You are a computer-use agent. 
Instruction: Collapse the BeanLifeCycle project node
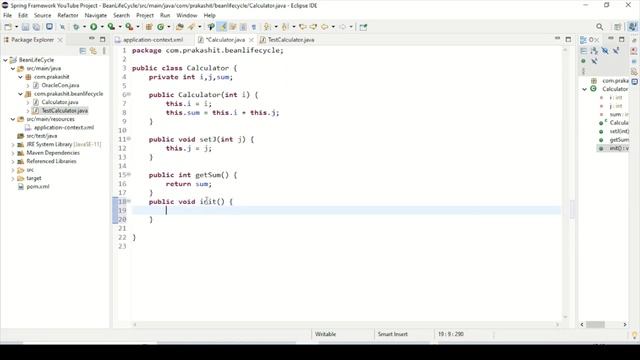(x=5, y=60)
